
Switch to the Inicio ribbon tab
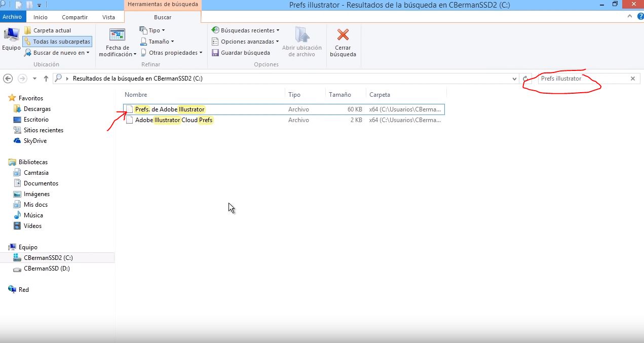click(x=41, y=17)
